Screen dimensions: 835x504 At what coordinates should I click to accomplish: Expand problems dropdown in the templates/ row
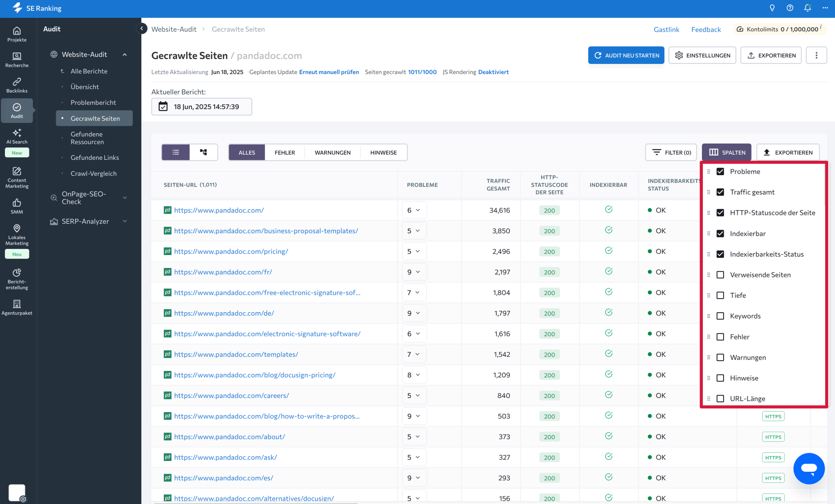(414, 354)
